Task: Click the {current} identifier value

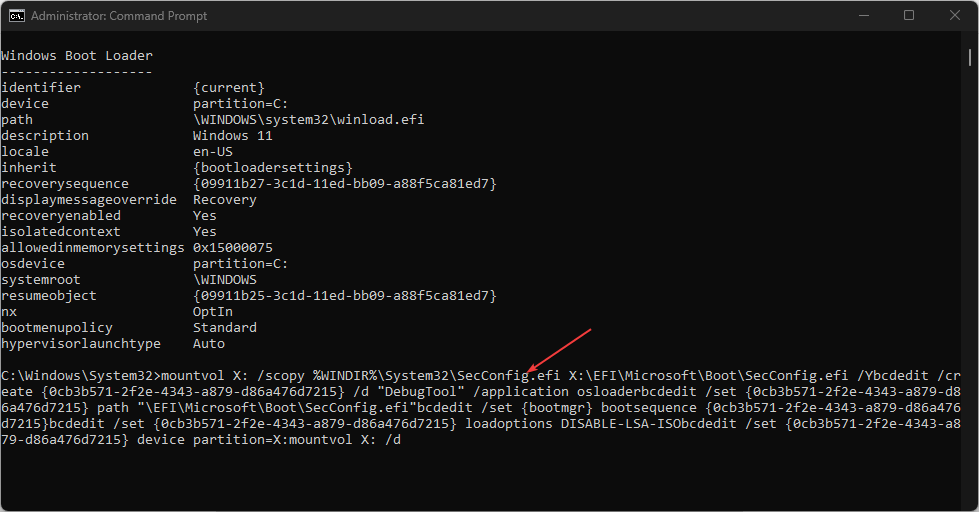Action: 229,87
